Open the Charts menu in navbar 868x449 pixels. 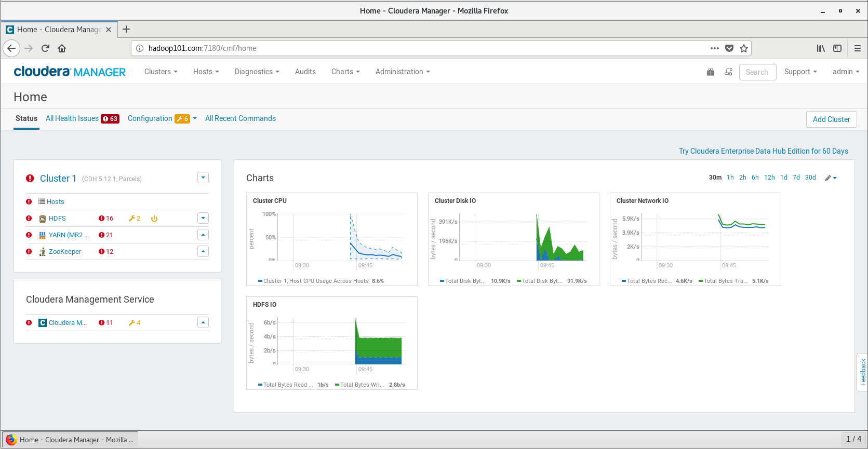(x=345, y=72)
